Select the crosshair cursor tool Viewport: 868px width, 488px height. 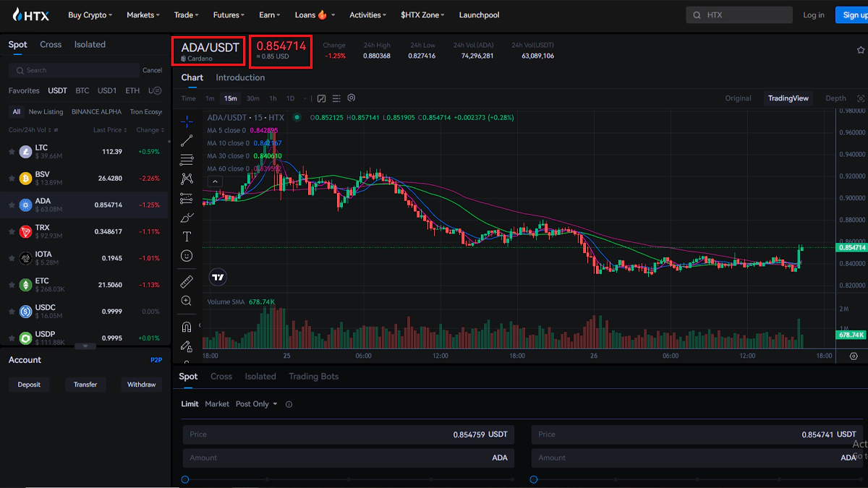(x=187, y=121)
